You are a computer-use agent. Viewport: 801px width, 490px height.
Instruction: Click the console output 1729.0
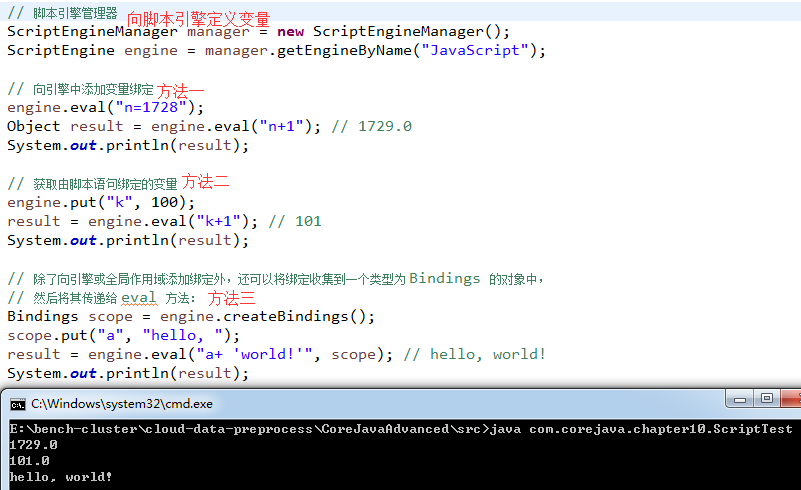coord(33,445)
